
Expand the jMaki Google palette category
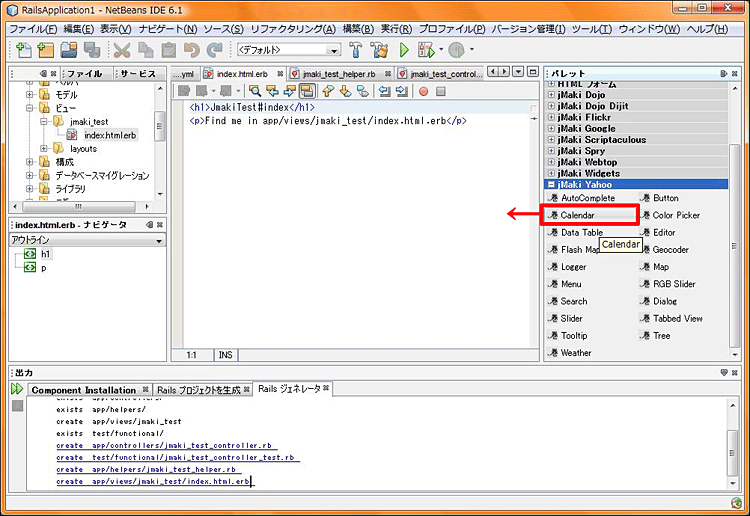[x=551, y=129]
